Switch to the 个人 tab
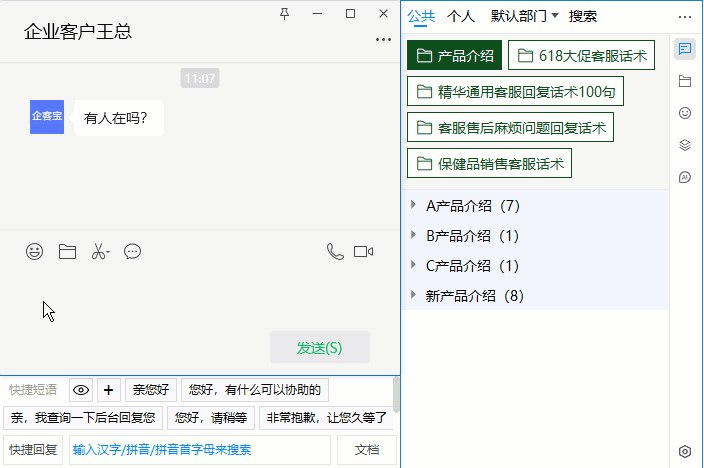Viewport: 704px width, 468px height. (x=461, y=16)
